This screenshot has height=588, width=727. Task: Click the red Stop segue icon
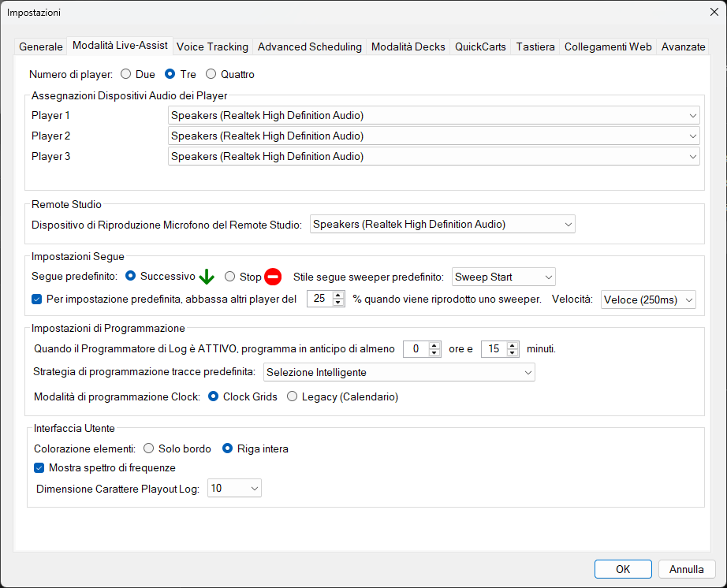273,277
